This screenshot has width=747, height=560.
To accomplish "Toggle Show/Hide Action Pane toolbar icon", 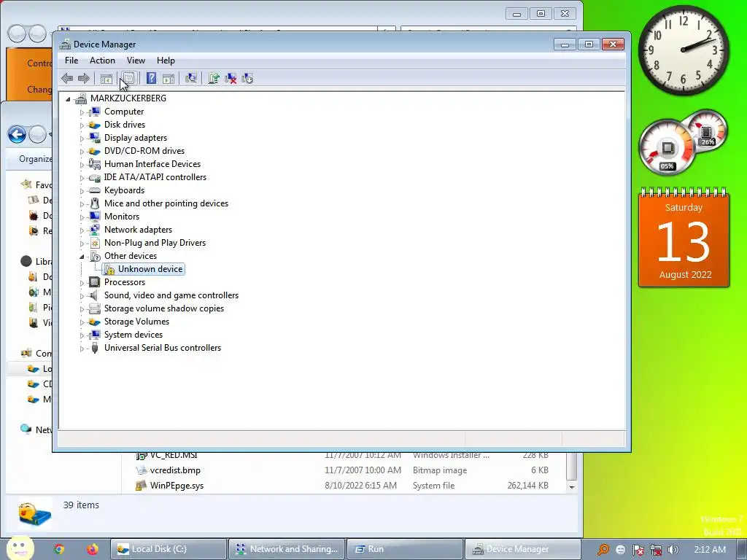I will pos(169,79).
